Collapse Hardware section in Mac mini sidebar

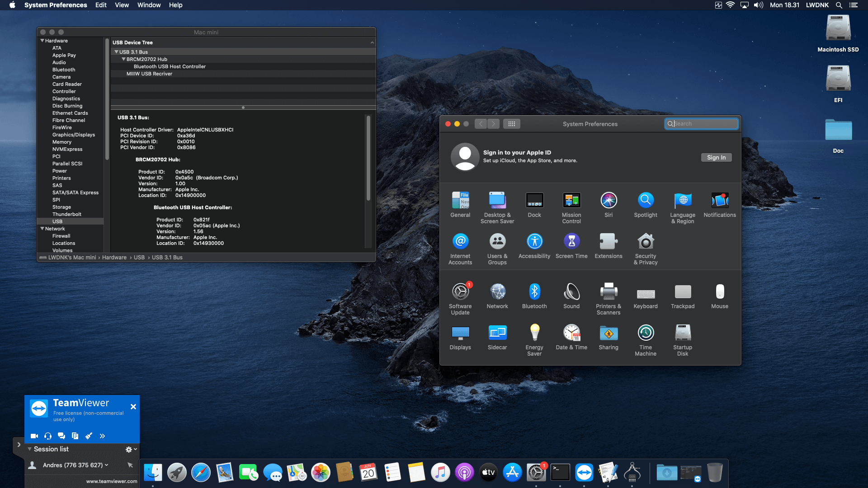point(42,41)
